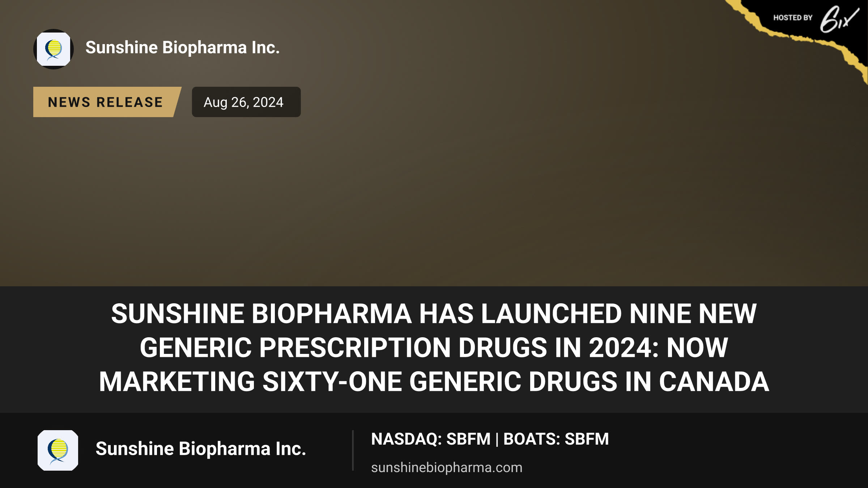The height and width of the screenshot is (488, 868).
Task: Open the BOATS: SBFM ticker text
Action: coord(556,439)
